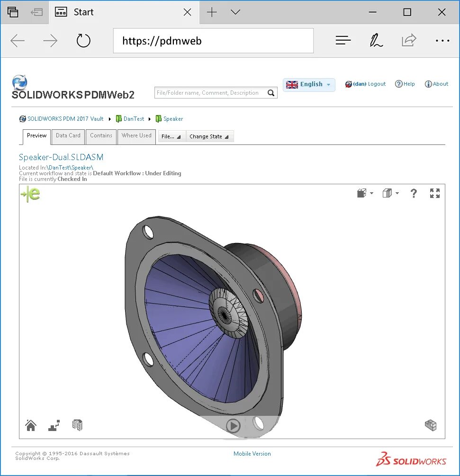
Task: Open the section view icon
Action: pos(77,425)
